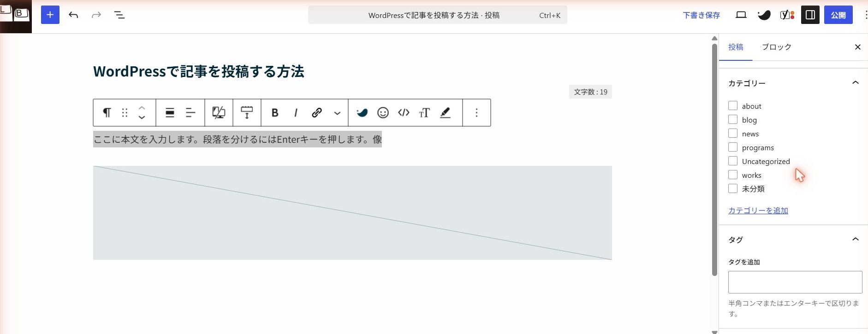The width and height of the screenshot is (868, 334).
Task: Redo the last undone edit
Action: point(96,15)
